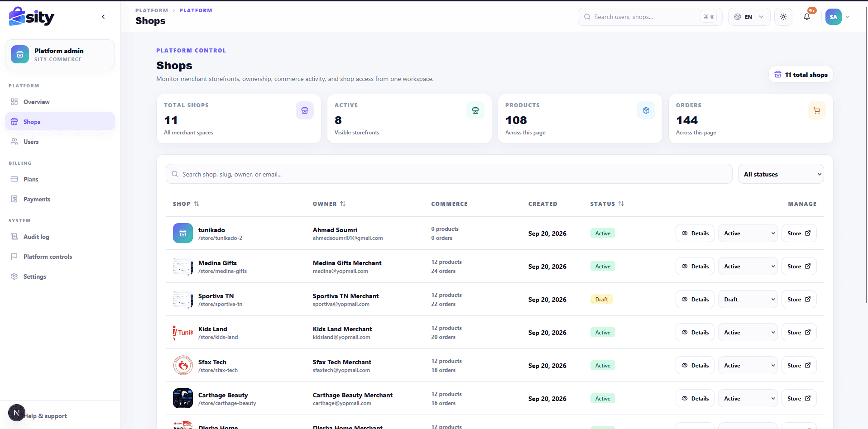View Details for Kids Land
This screenshot has height=429, width=868.
click(x=695, y=332)
